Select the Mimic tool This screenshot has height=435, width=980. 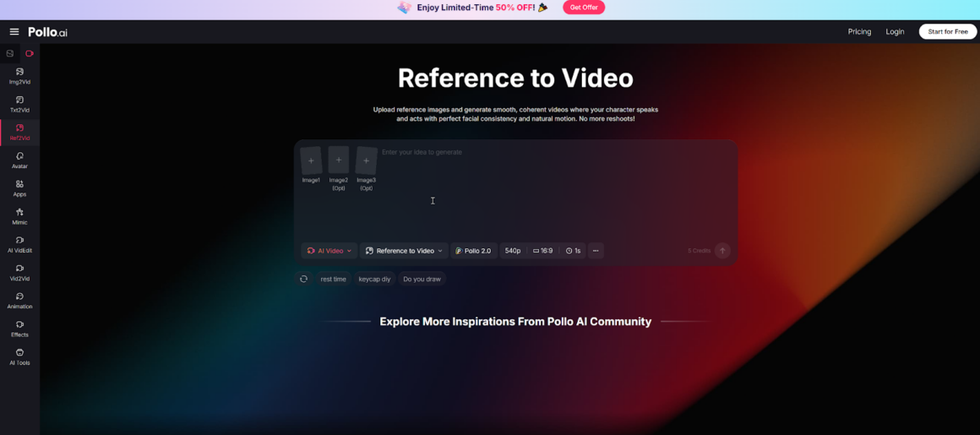19,216
